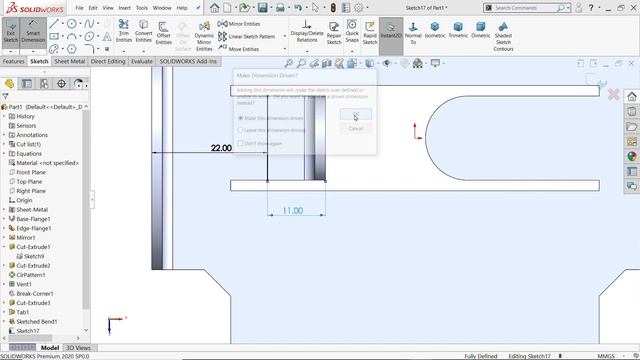Click Convert Entities icon
This screenshot has height=360, width=640.
pyautogui.click(x=144, y=31)
